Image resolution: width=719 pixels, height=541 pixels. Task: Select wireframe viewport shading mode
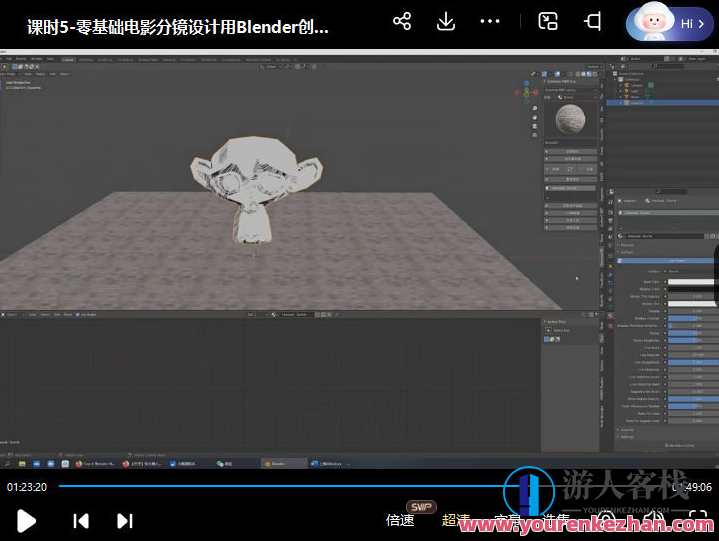579,73
